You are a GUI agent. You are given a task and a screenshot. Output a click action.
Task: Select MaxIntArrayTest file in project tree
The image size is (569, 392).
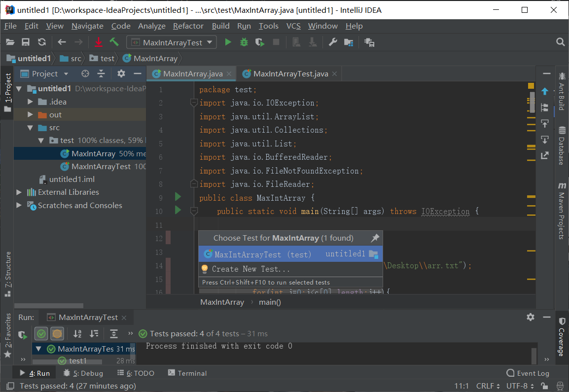pos(80,167)
